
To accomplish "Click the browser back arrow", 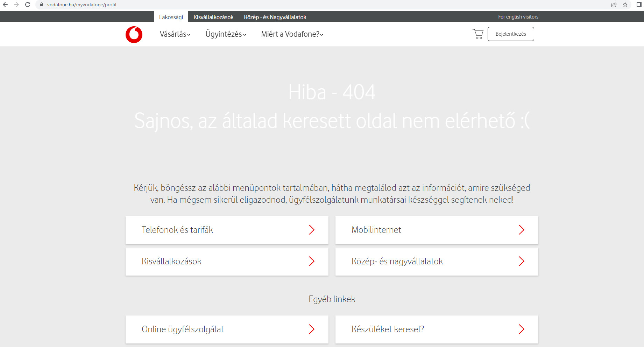I will click(5, 5).
